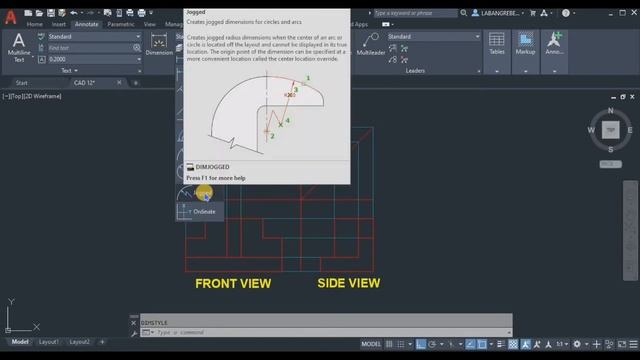Click the New drawing icon
The width and height of the screenshot is (640, 360).
[x=28, y=13]
